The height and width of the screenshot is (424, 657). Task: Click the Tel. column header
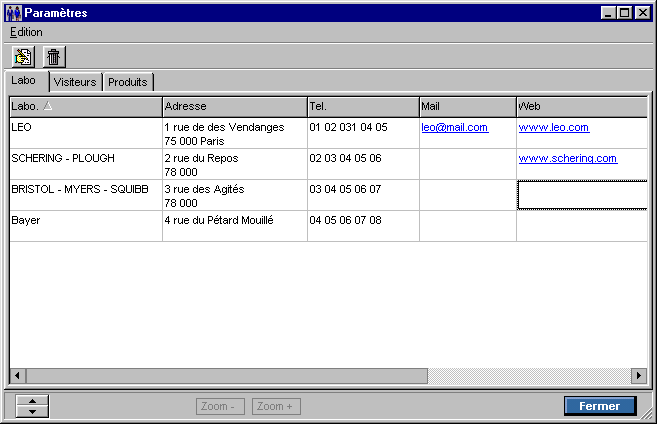click(x=363, y=107)
